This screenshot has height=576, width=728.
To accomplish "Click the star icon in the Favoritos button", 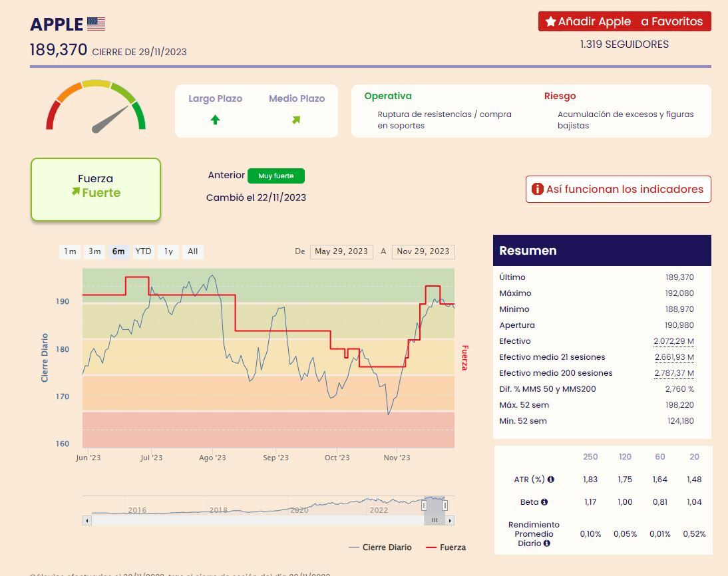I will coord(550,22).
